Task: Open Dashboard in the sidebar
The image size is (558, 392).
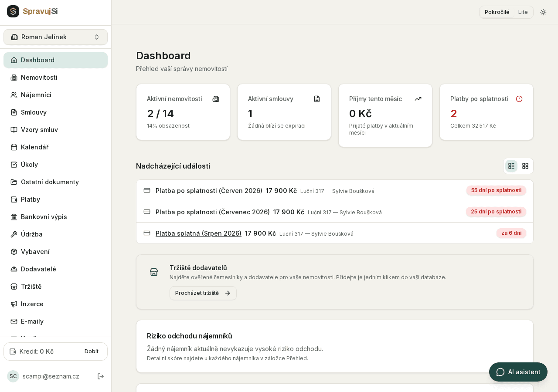Action: pyautogui.click(x=55, y=60)
